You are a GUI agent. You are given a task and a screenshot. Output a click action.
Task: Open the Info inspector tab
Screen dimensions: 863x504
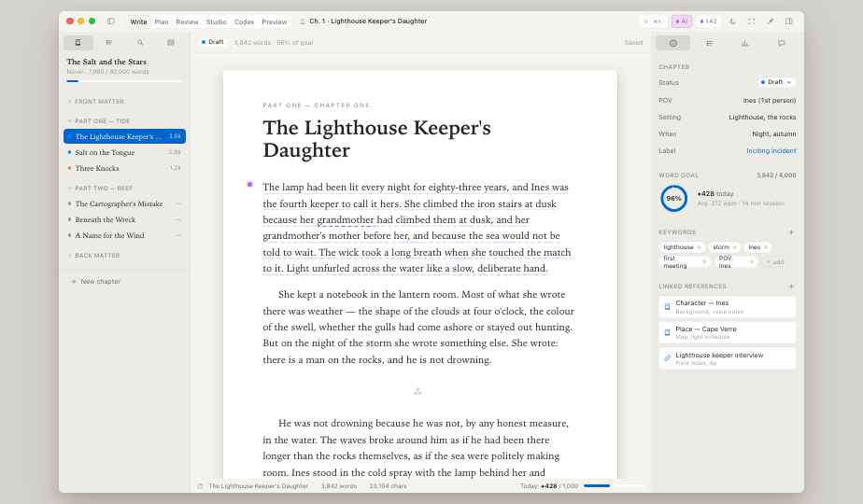tap(673, 43)
